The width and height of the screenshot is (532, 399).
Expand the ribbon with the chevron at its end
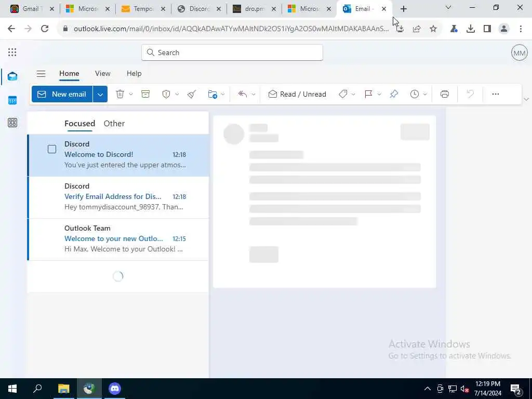[x=526, y=99]
